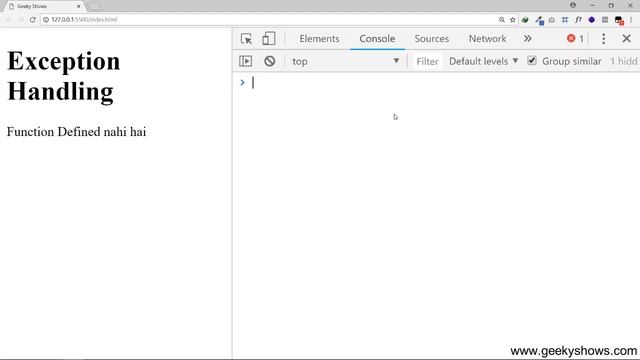Open the top execution context dropdown
640x360 pixels.
[345, 61]
